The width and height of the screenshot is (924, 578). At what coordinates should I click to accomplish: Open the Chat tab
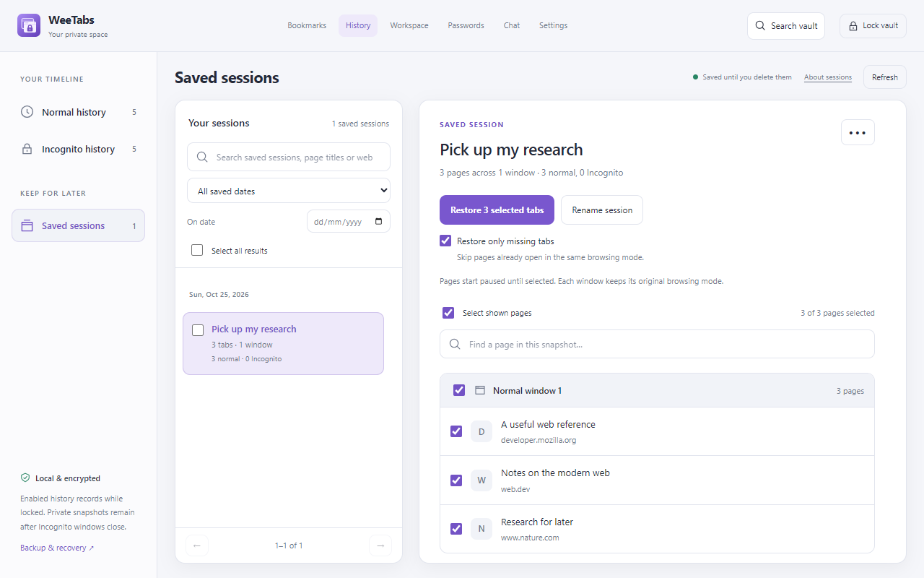tap(512, 25)
